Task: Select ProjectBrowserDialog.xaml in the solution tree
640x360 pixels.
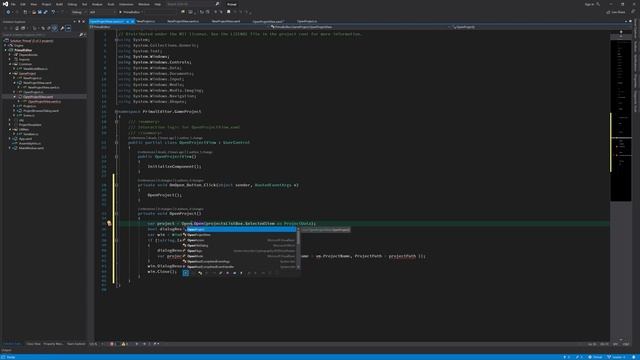Action: click(41, 111)
